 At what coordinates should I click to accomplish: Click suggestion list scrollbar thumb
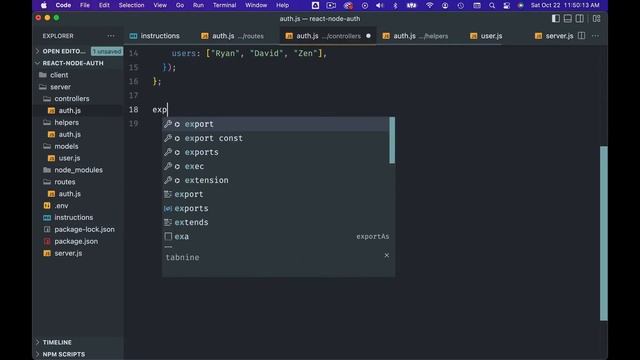pyautogui.click(x=392, y=140)
